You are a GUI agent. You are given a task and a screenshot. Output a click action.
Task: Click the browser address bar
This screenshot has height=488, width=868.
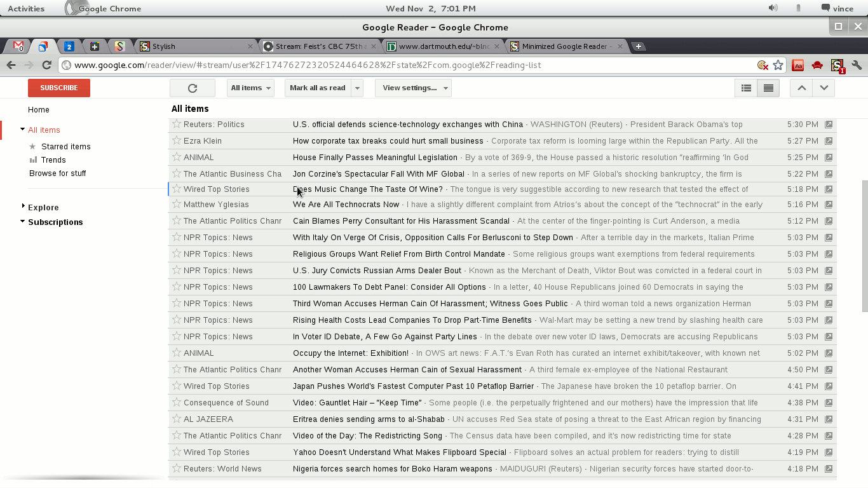point(381,65)
